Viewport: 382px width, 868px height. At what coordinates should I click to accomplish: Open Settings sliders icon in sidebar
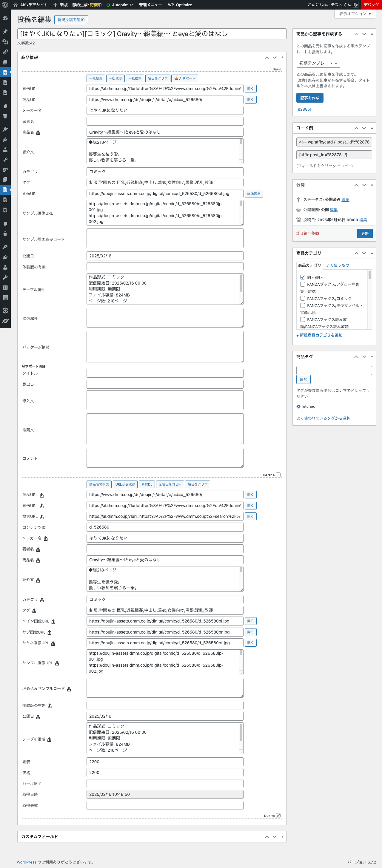click(x=5, y=288)
